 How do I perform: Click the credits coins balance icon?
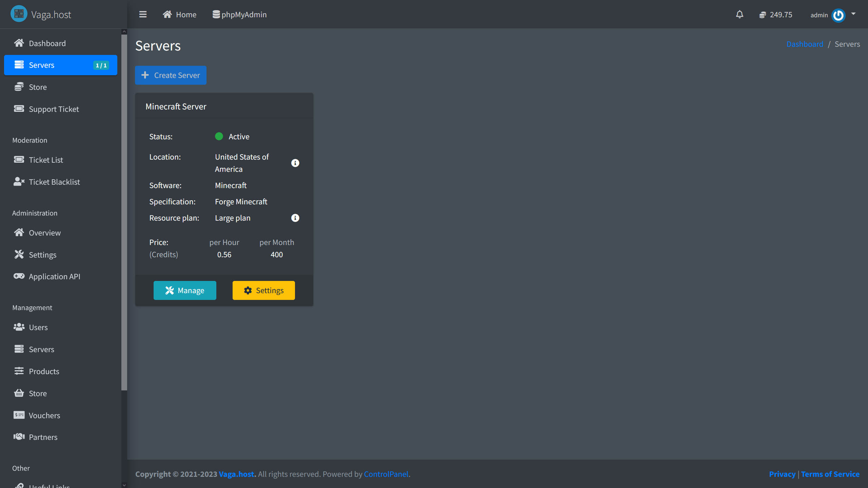pyautogui.click(x=763, y=15)
